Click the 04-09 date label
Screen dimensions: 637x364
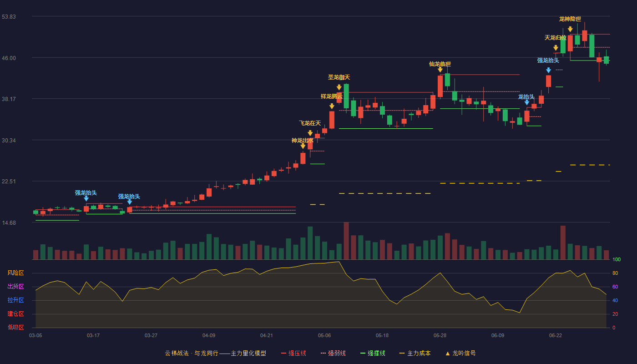(x=209, y=335)
